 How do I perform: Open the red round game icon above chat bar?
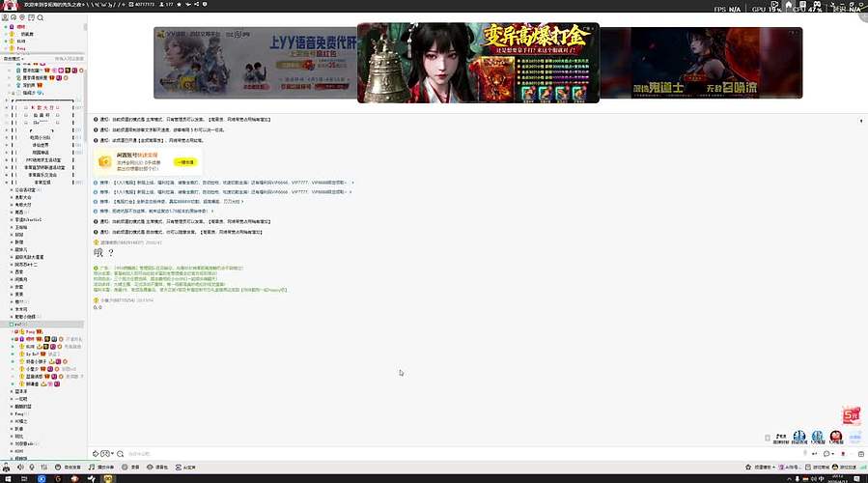tap(836, 438)
